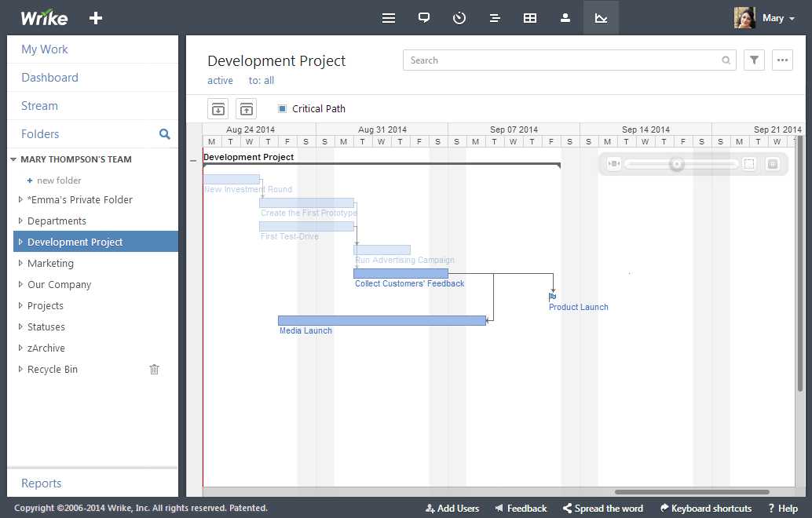Collapse Development Project row with minus

(x=193, y=161)
